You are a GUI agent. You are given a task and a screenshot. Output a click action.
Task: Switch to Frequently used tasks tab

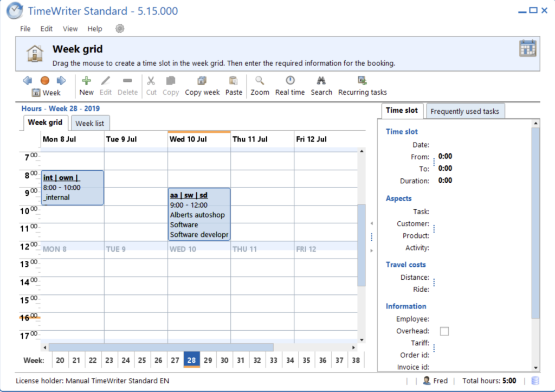point(464,111)
